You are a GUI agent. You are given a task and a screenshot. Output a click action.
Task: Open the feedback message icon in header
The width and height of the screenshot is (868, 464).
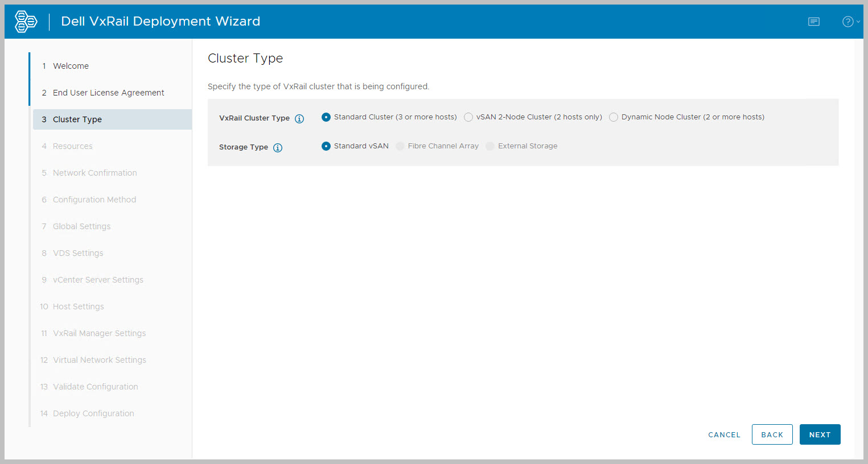tap(814, 22)
